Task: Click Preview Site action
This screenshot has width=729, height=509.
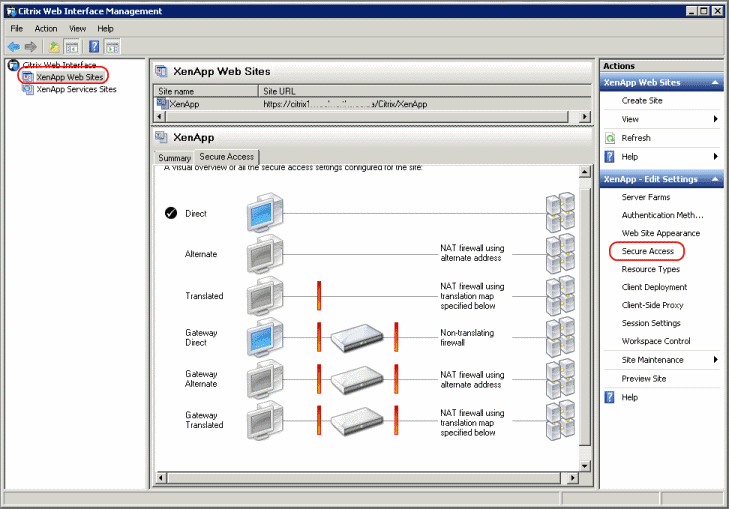Action: click(644, 378)
